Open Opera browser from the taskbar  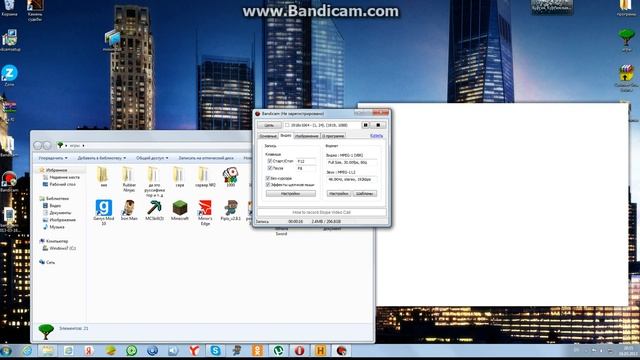[300, 350]
